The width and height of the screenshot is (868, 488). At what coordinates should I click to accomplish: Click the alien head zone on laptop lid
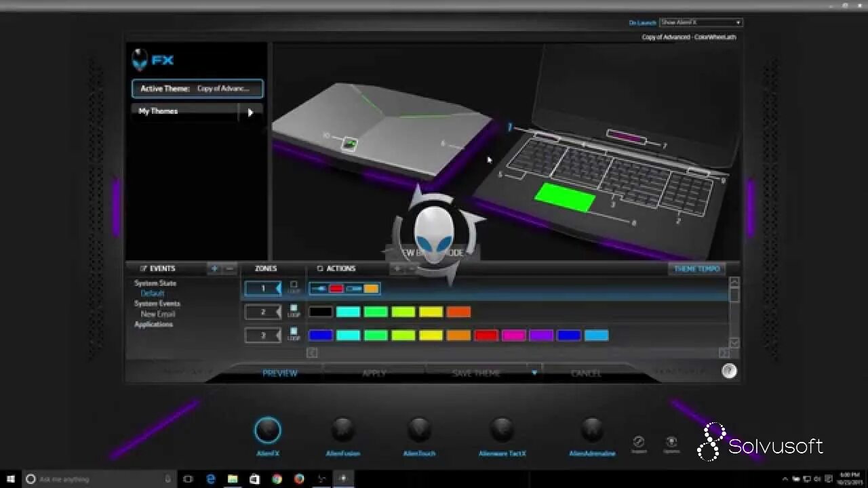click(x=349, y=144)
